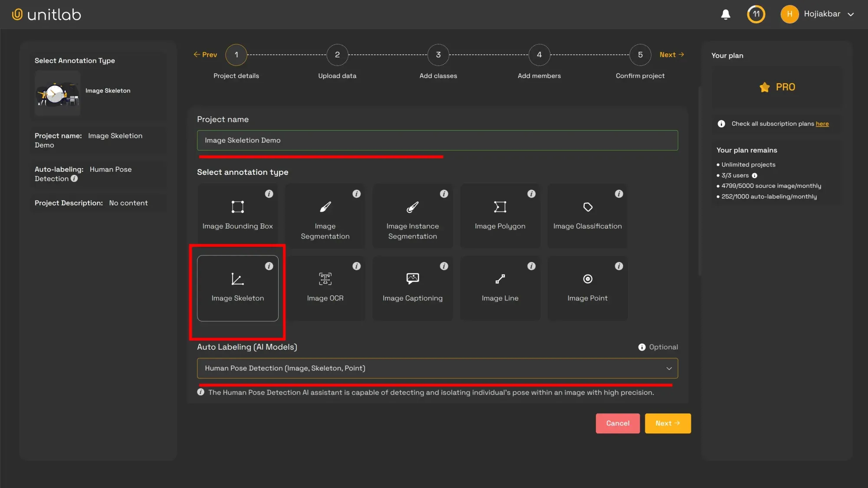Go to the Upload data step

point(337,55)
